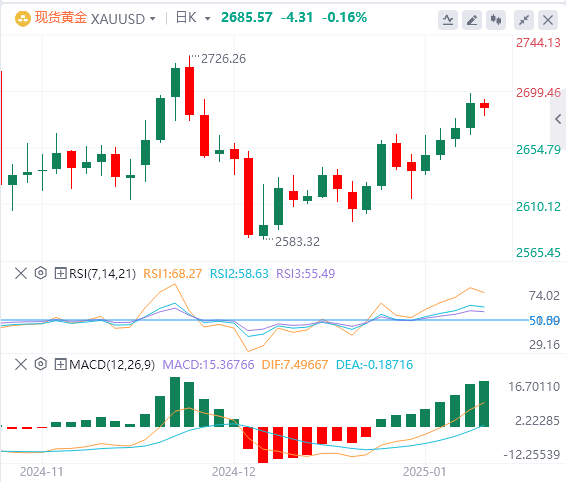Click the RSI axis value 29.16

tap(544, 345)
